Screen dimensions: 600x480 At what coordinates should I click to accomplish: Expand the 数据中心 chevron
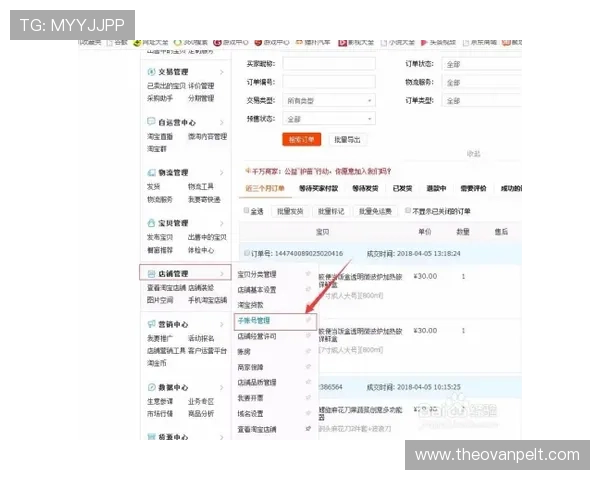click(222, 387)
